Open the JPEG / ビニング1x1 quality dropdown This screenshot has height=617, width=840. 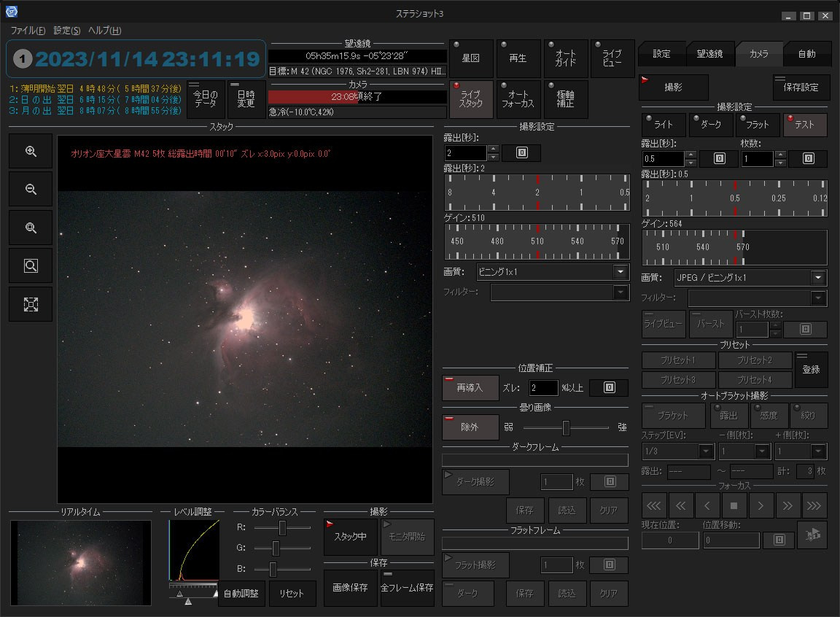[819, 278]
